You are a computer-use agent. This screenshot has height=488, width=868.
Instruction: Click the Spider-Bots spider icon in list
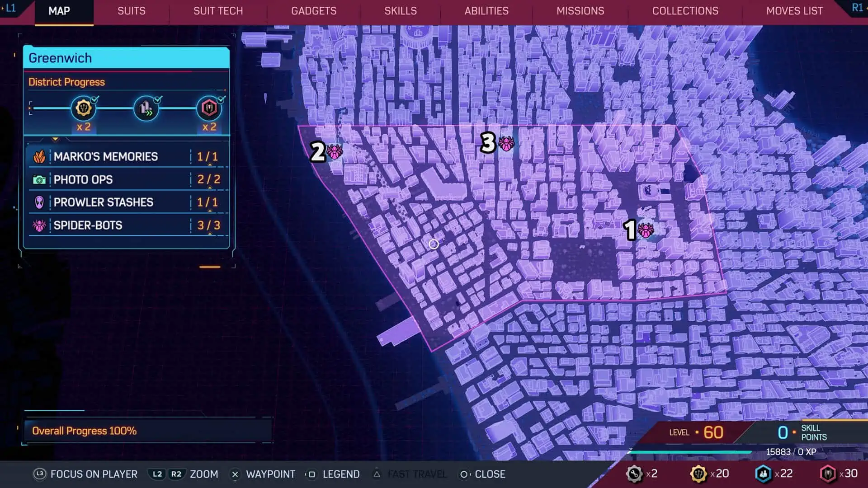[x=39, y=225]
